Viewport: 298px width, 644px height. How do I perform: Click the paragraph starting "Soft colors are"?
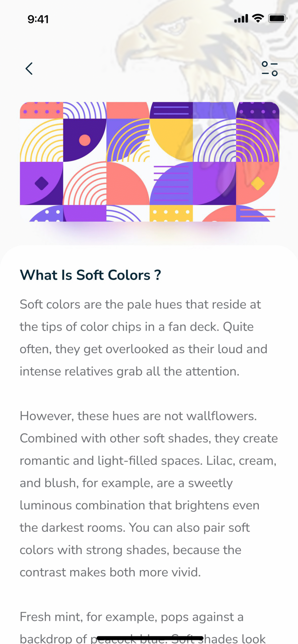tap(144, 338)
